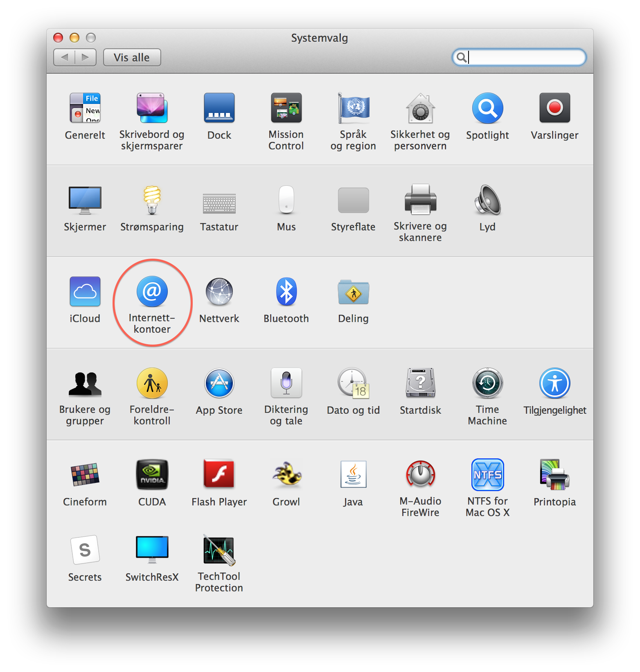
Task: Click the search magnifier icon in toolbar
Action: point(461,57)
